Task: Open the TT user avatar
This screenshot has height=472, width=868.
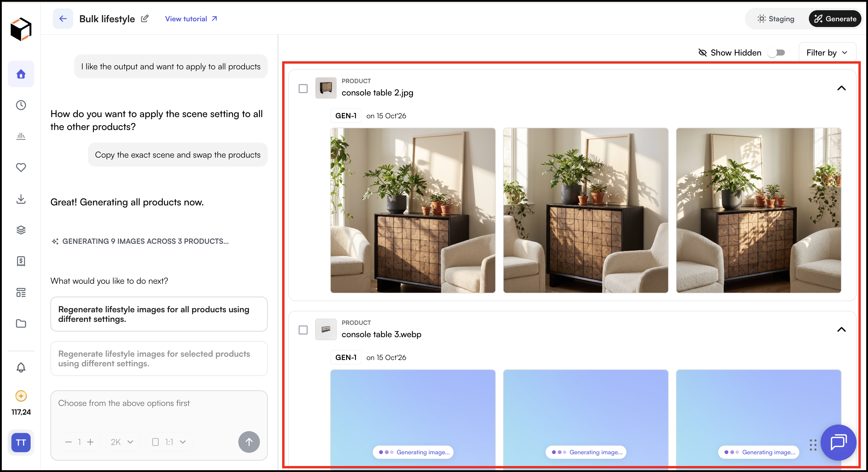Action: point(21,442)
